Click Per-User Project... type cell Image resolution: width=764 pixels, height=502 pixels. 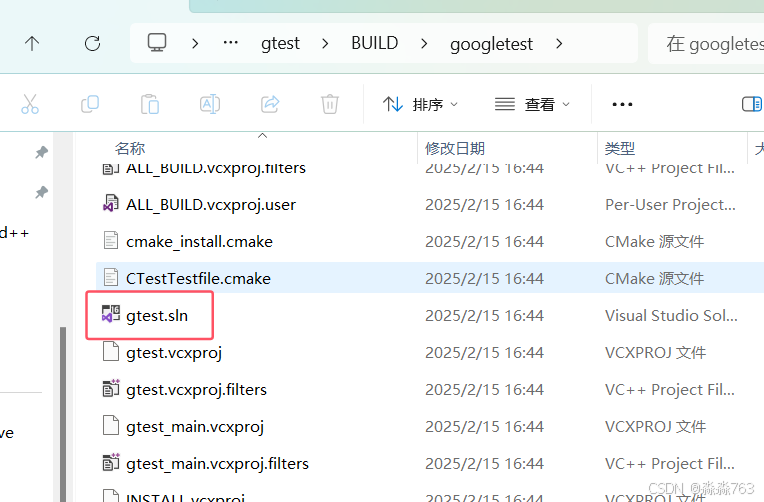(x=670, y=205)
